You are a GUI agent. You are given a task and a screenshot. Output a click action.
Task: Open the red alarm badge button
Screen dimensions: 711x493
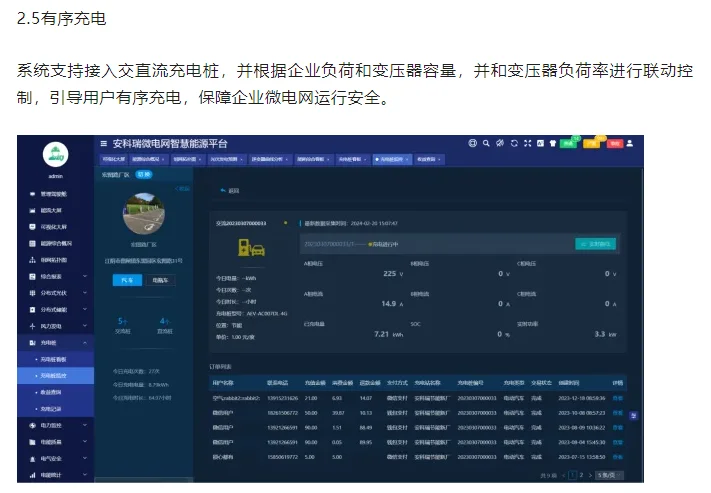pyautogui.click(x=614, y=143)
